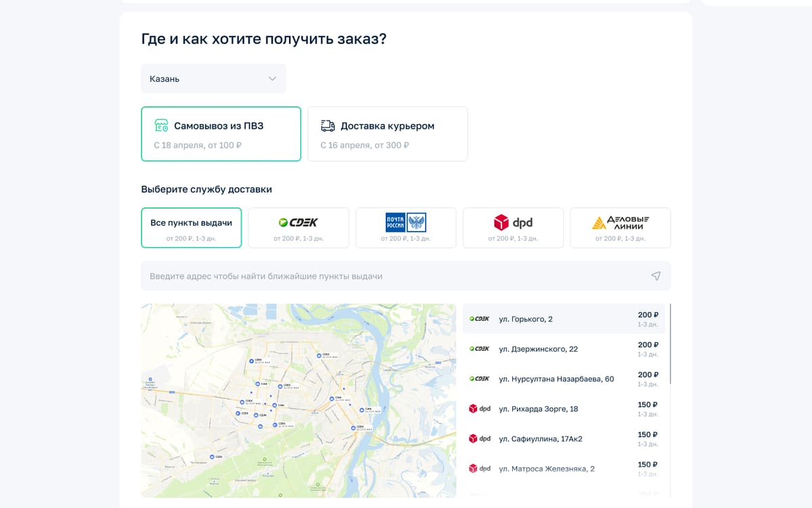The width and height of the screenshot is (812, 508).
Task: Click the Выберите службу доставки label
Action: pos(206,190)
